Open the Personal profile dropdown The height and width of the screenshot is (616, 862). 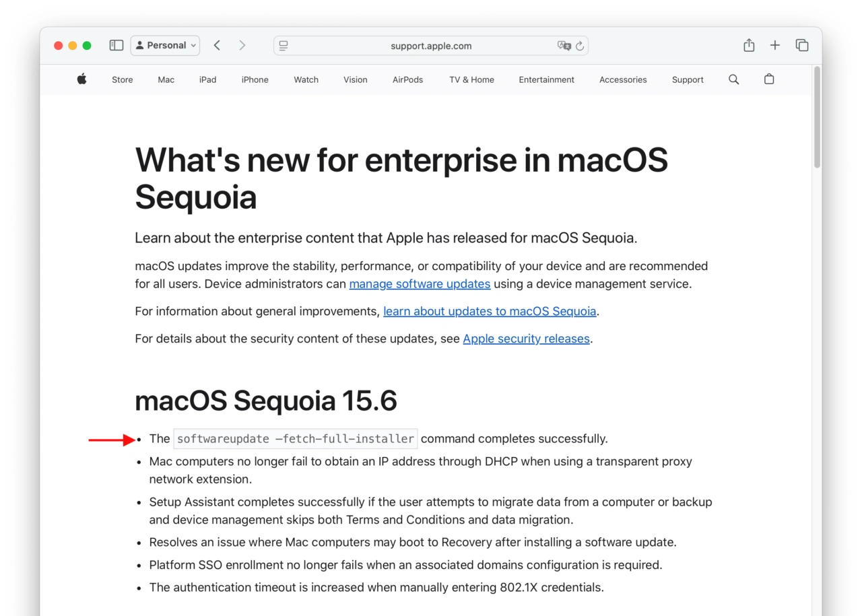pos(165,45)
